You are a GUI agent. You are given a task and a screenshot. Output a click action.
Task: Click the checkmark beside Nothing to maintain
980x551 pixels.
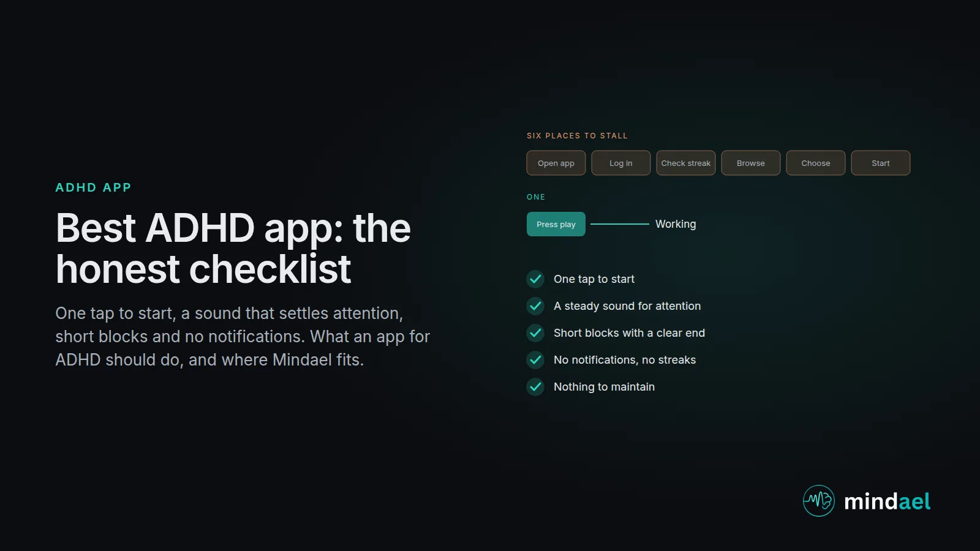[x=535, y=387]
